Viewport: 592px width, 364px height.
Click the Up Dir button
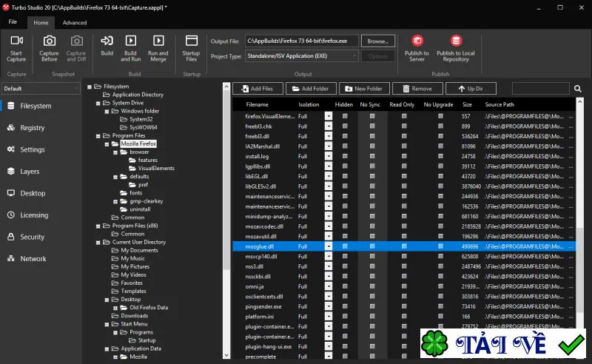coord(471,89)
